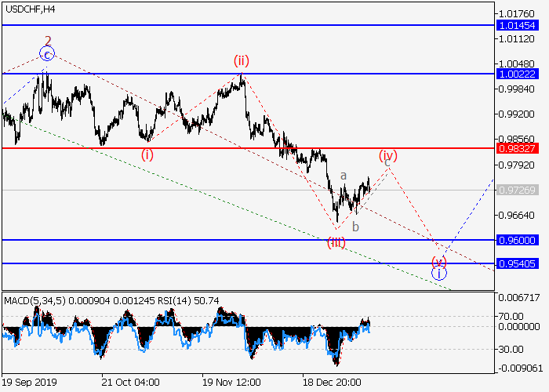Click the red (iii) wave label
This screenshot has height=392, width=549.
[337, 242]
